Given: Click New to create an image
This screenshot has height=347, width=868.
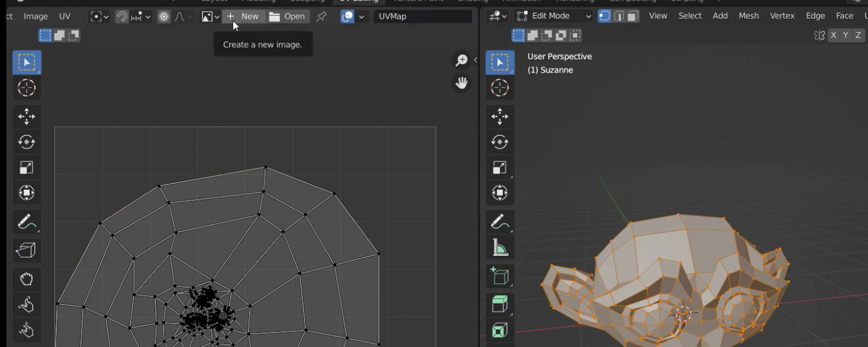Looking at the screenshot, I should tap(243, 16).
